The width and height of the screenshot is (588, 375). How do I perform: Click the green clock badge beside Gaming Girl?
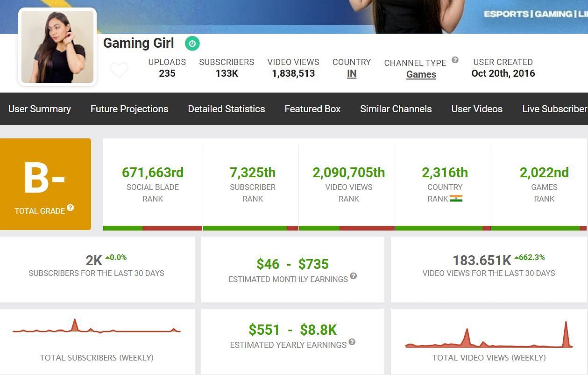point(192,43)
